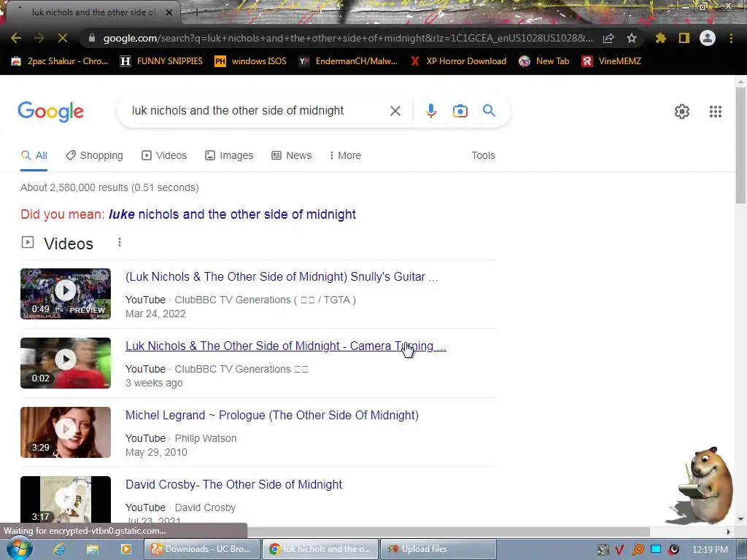The height and width of the screenshot is (560, 747).
Task: Open the search Tools options
Action: point(483,156)
